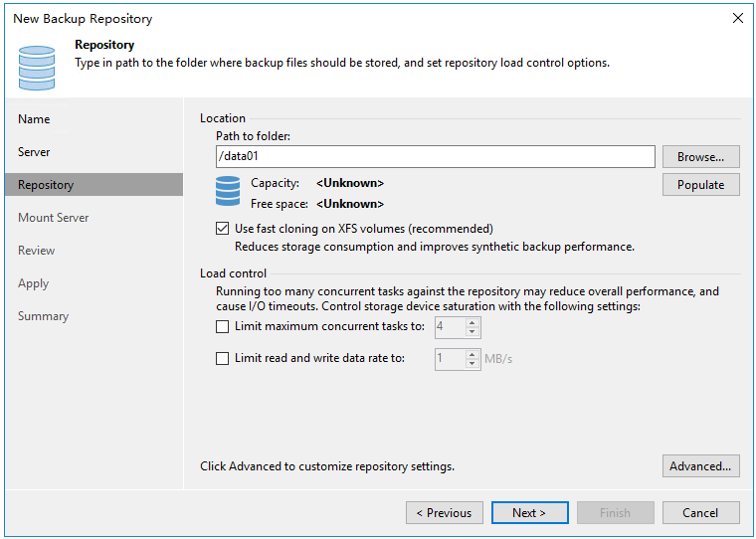Go to the Name wizard step

coord(34,119)
